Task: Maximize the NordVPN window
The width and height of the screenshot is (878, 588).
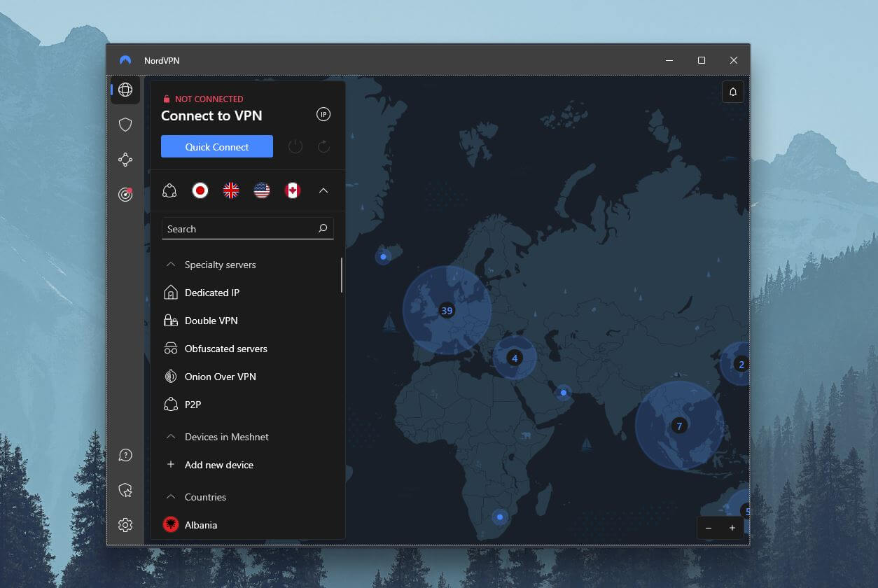Action: point(701,60)
